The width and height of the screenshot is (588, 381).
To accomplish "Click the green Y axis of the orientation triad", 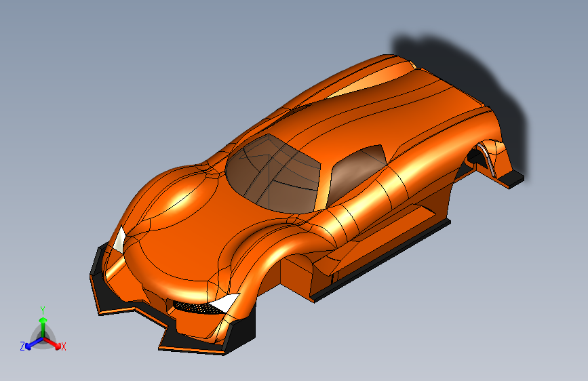I will pos(43,327).
